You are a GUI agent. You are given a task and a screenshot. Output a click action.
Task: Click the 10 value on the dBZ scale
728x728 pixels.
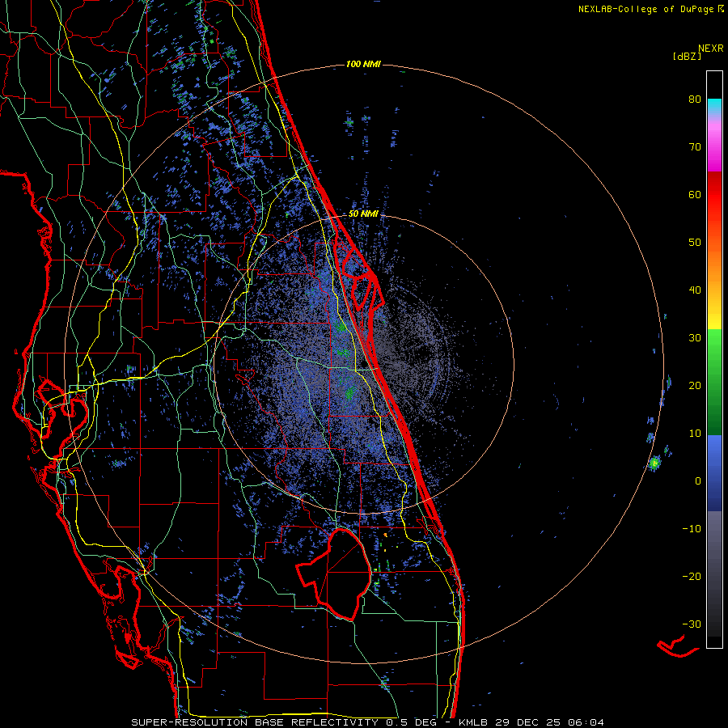point(695,434)
